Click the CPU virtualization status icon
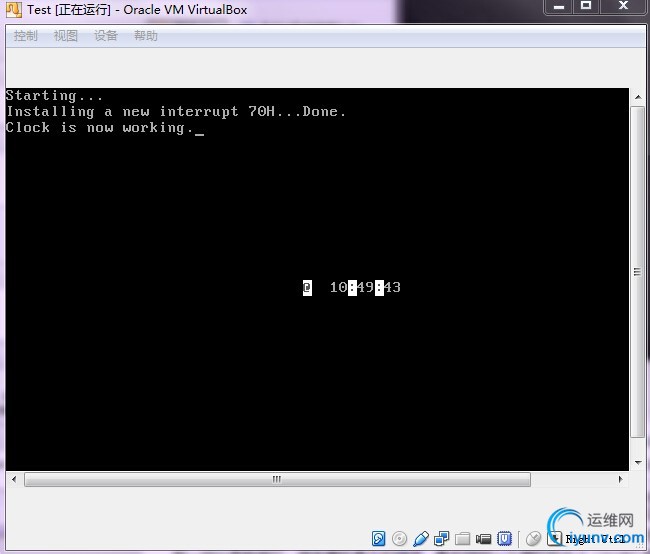650x554 pixels. [x=504, y=538]
